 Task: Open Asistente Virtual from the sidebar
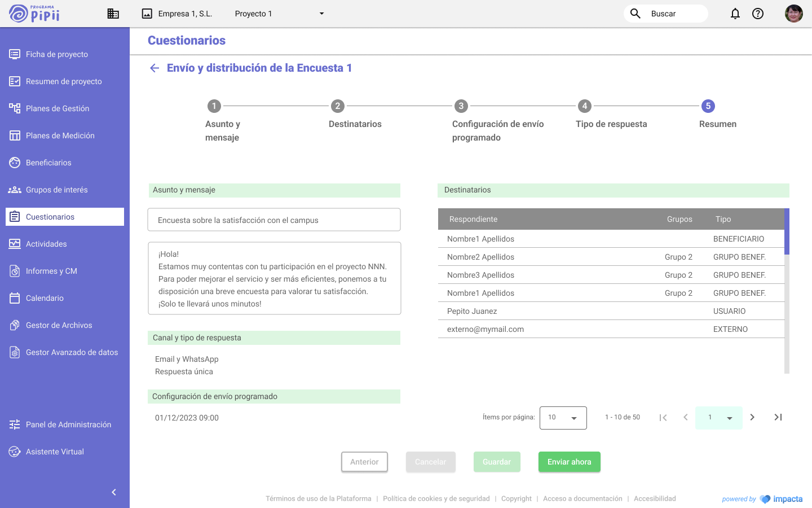55,452
